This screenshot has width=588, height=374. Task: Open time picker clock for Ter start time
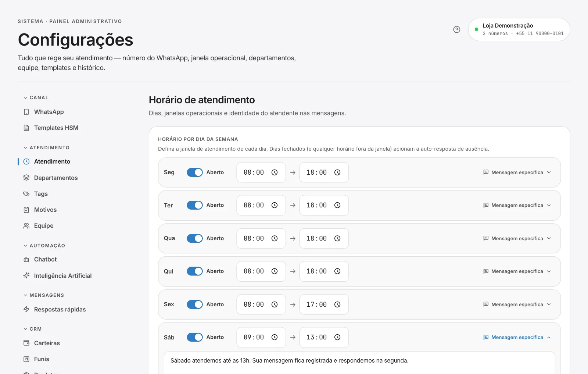pyautogui.click(x=275, y=205)
